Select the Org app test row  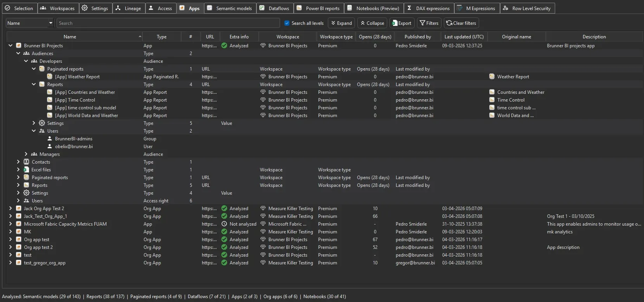click(325, 240)
